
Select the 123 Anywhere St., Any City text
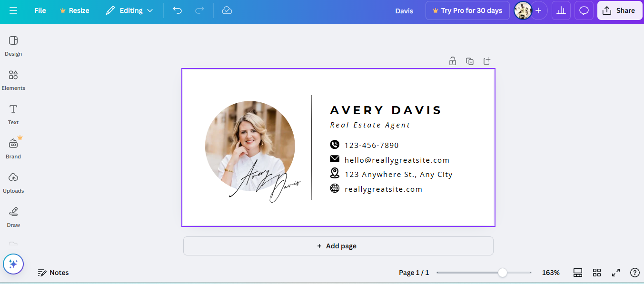pyautogui.click(x=398, y=175)
